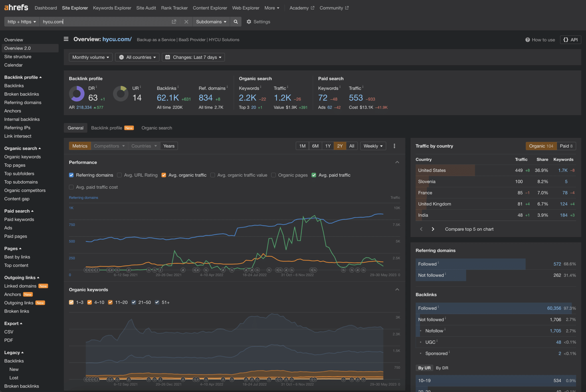Screen dimensions: 586x392
Task: Disable the 51+ keywords position checkbox
Action: [157, 303]
